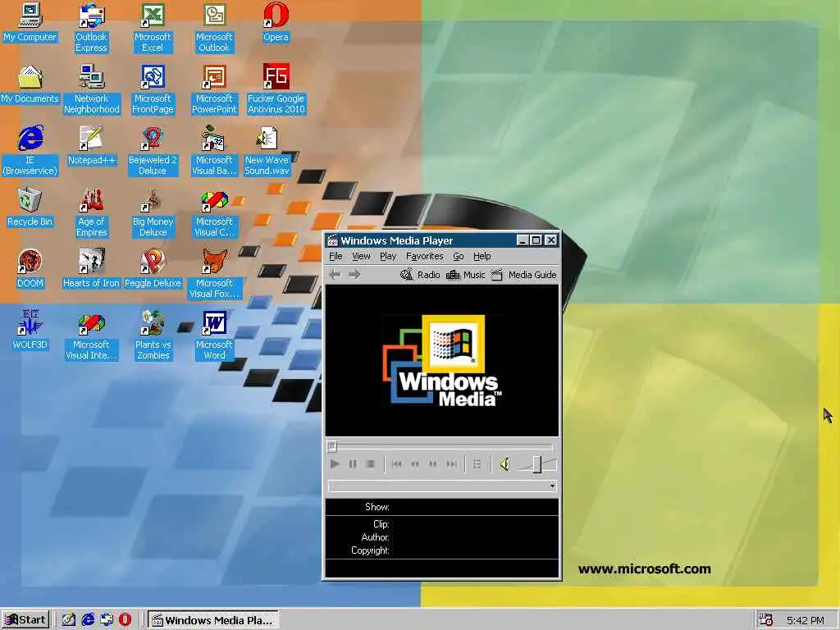Select the My Documents desktop icon
This screenshot has width=840, height=630.
pos(30,84)
